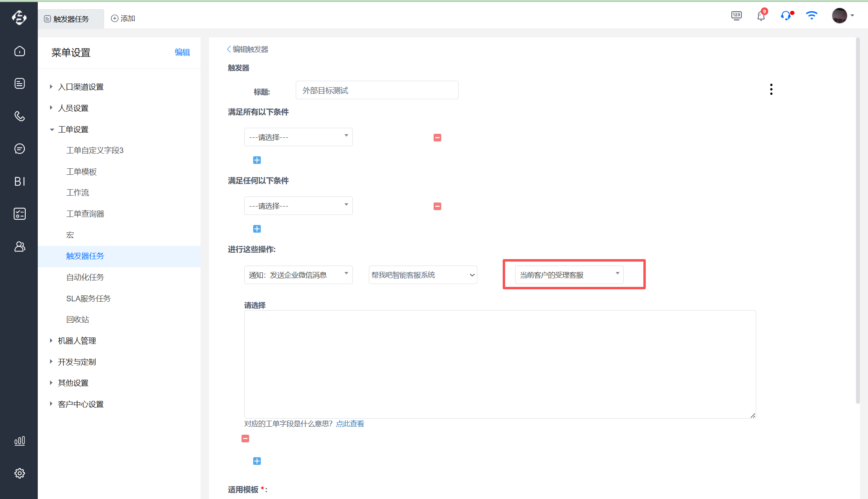
Task: Click the three-dot more options menu
Action: click(771, 89)
